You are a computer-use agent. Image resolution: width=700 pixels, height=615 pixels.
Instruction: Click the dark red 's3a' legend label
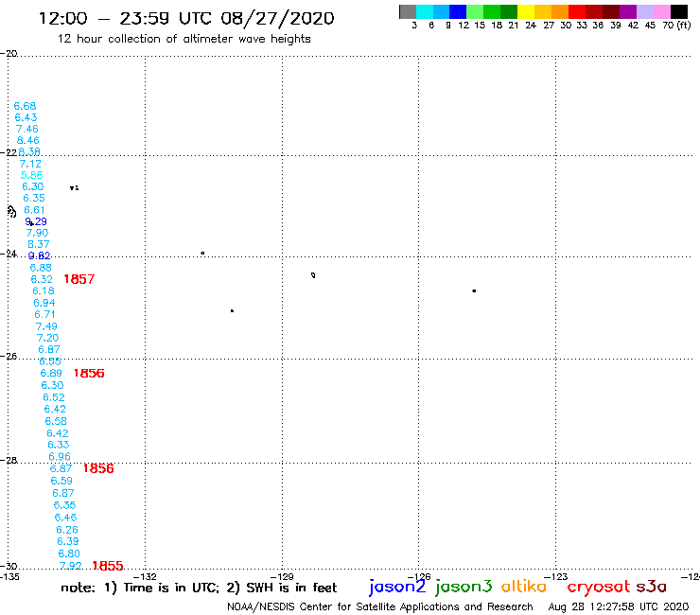[651, 587]
